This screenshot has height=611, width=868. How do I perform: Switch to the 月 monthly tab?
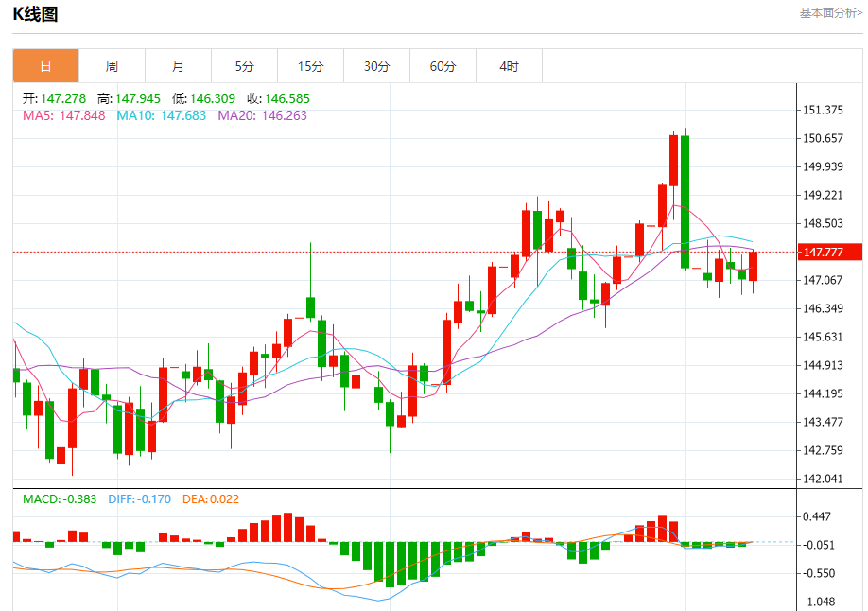point(179,66)
